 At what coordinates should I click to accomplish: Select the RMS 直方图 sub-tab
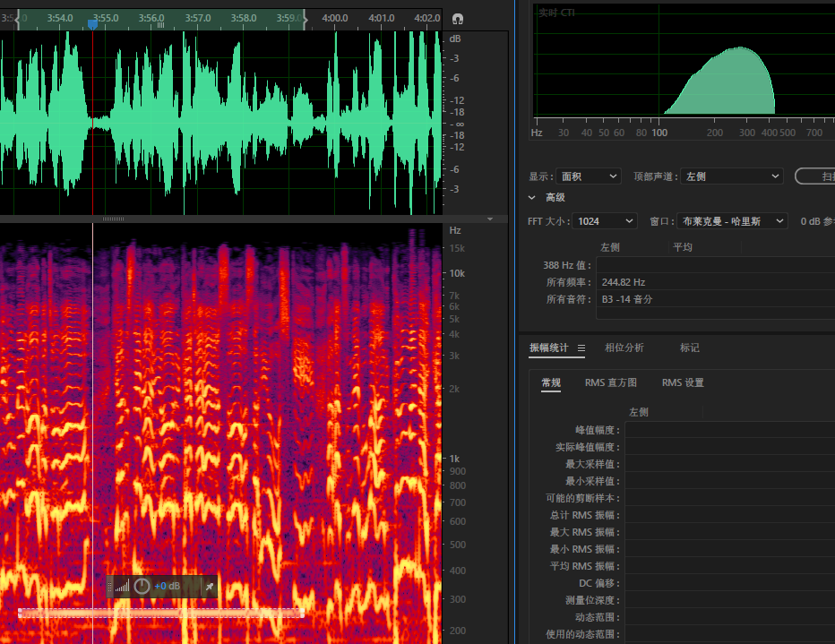(x=610, y=382)
